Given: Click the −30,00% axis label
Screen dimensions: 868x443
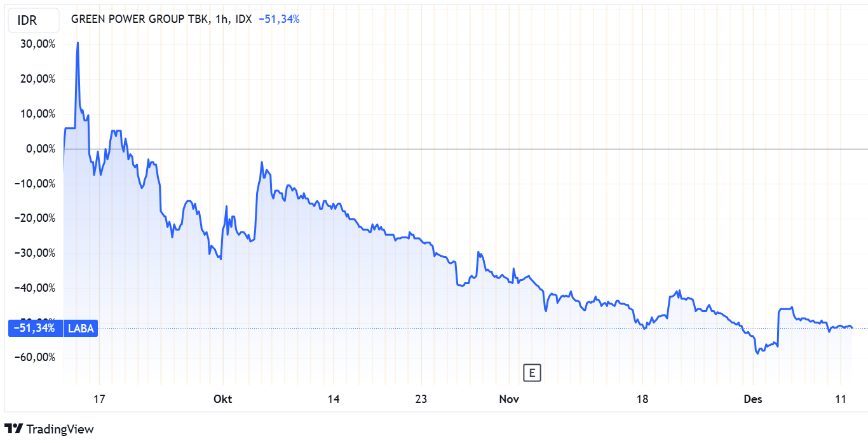Looking at the screenshot, I should pos(36,253).
